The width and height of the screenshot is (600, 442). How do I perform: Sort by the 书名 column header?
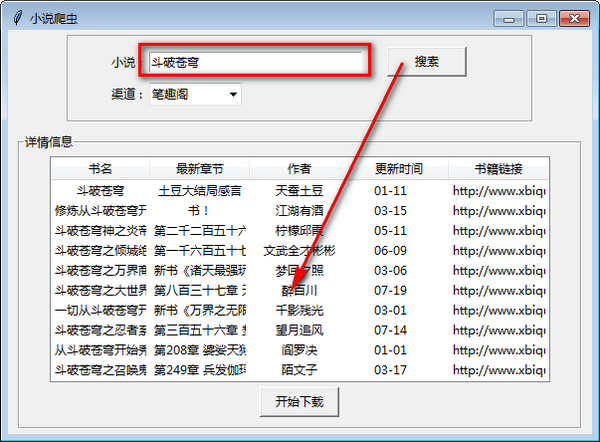[100, 169]
